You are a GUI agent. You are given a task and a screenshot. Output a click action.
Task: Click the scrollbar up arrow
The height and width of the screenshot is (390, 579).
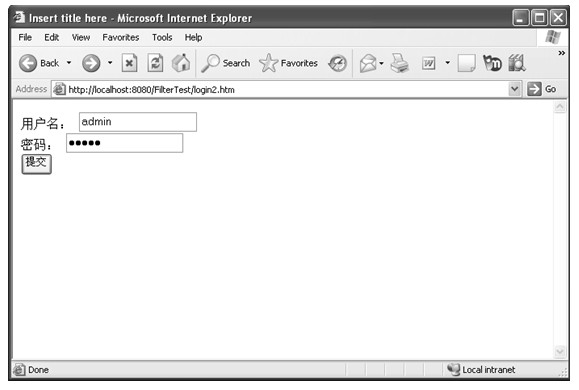(560, 107)
